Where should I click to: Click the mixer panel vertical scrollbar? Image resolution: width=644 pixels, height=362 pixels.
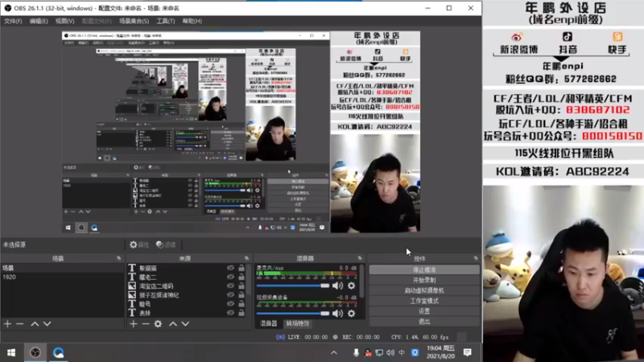click(x=361, y=281)
